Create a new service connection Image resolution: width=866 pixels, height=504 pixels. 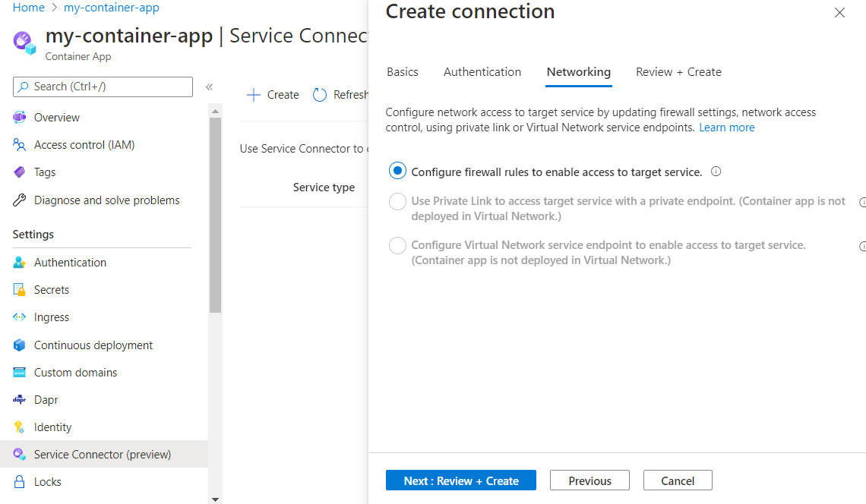(272, 94)
